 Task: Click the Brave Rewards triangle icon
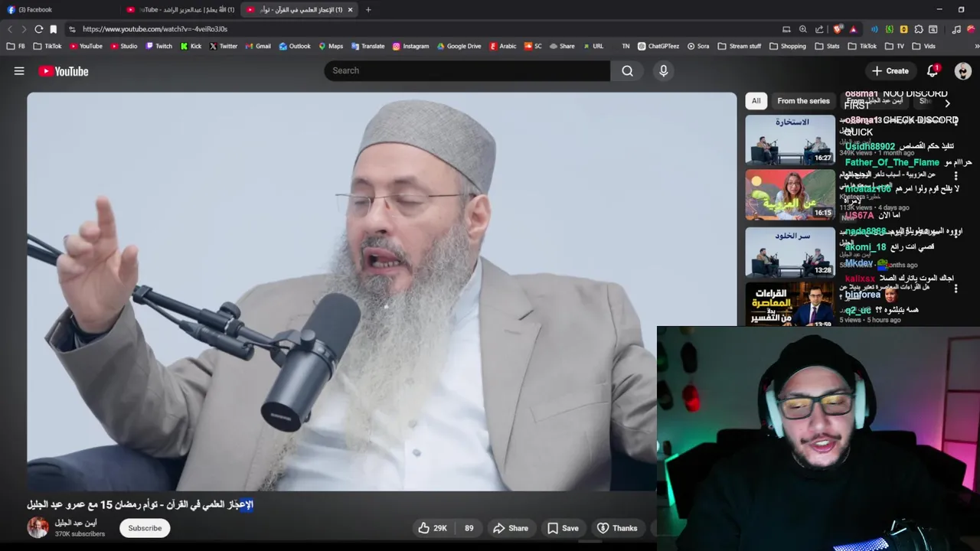pos(853,29)
